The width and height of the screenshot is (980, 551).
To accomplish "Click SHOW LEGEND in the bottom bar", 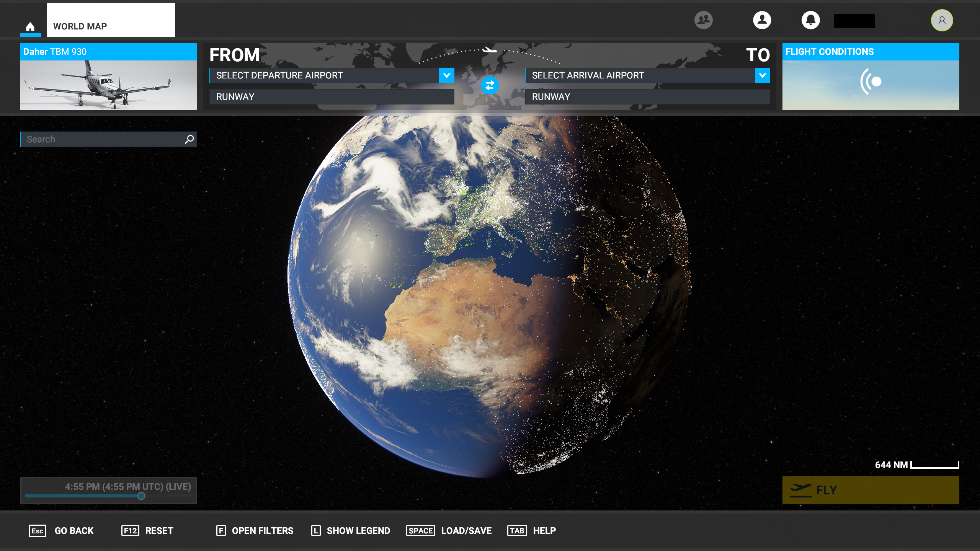I will coord(358,531).
